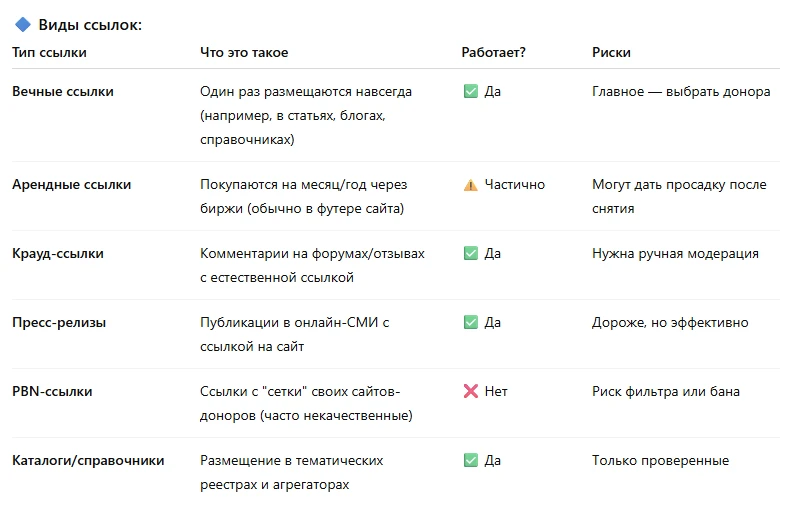Click the green checkmark in Вечные ссылки row
Image resolution: width=788 pixels, height=507 pixels.
(471, 91)
